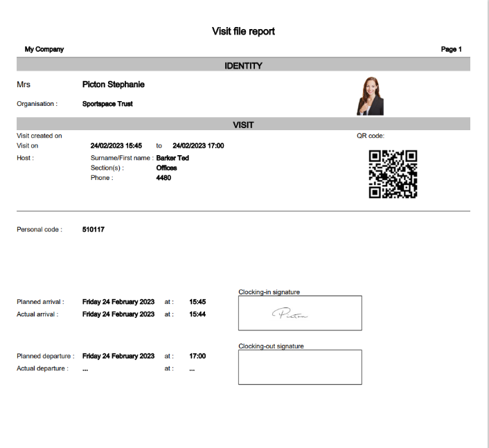The width and height of the screenshot is (489, 448).
Task: Click the 'Planned arrival :' label
Action: click(40, 302)
